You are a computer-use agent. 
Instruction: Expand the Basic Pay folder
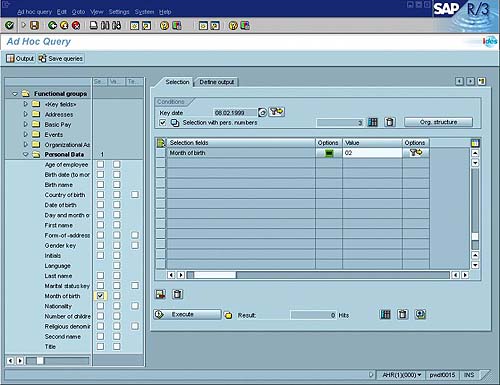26,124
